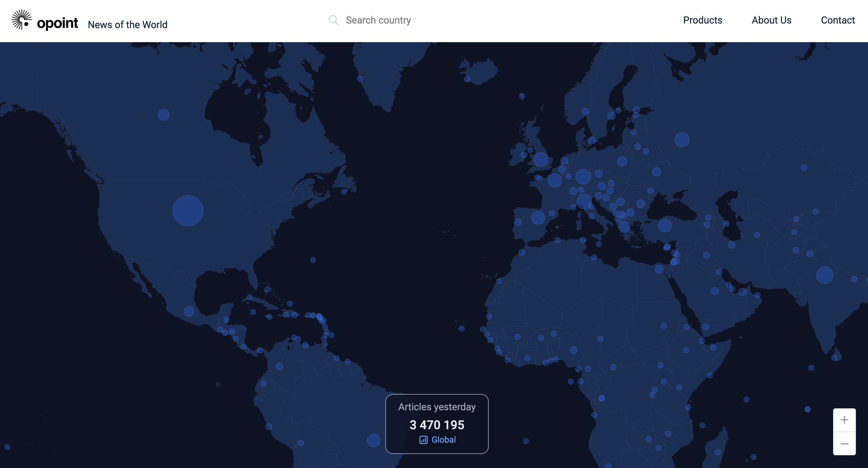Select the Mexico bubble marker
This screenshot has width=868, height=468.
(x=189, y=311)
